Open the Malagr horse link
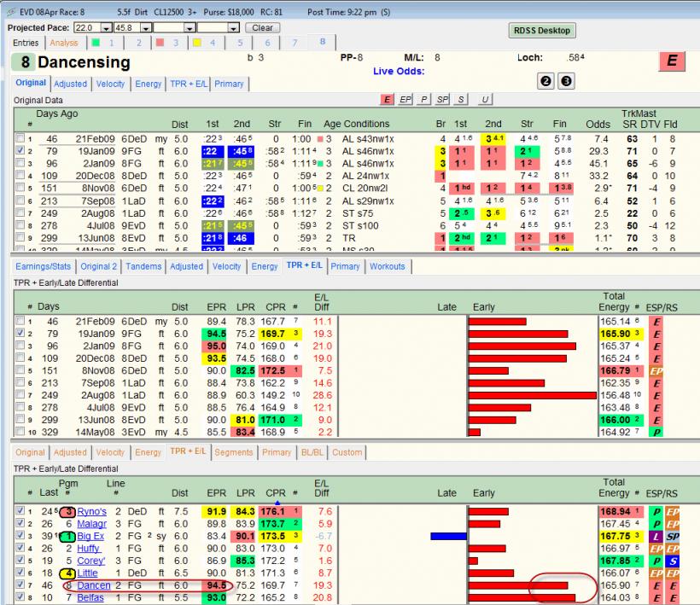700x605 pixels. pos(91,524)
